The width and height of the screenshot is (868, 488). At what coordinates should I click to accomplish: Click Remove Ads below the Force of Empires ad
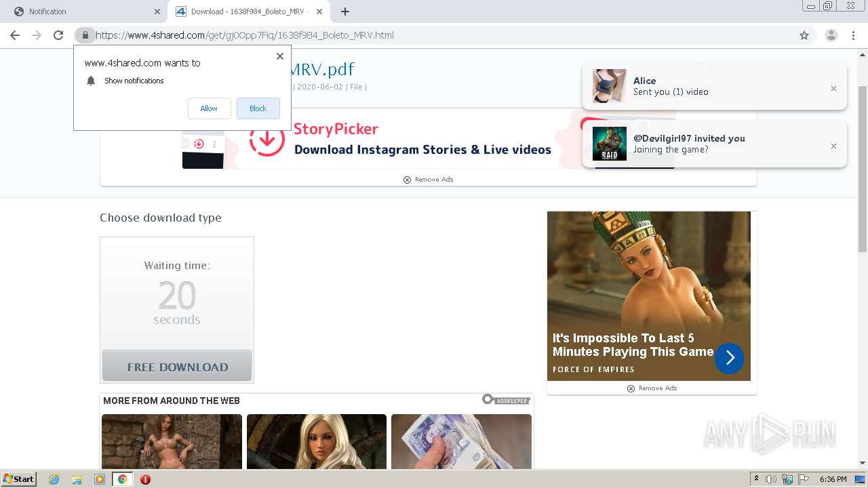point(652,388)
